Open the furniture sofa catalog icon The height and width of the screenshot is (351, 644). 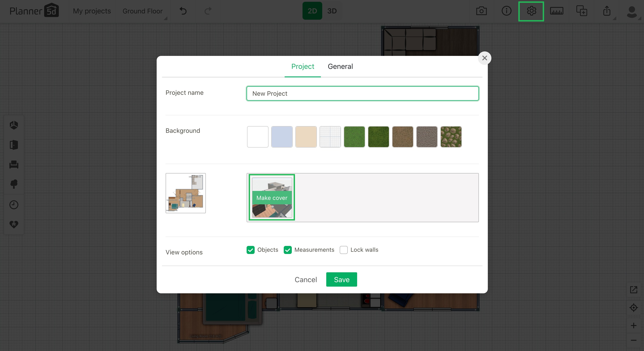pos(14,164)
